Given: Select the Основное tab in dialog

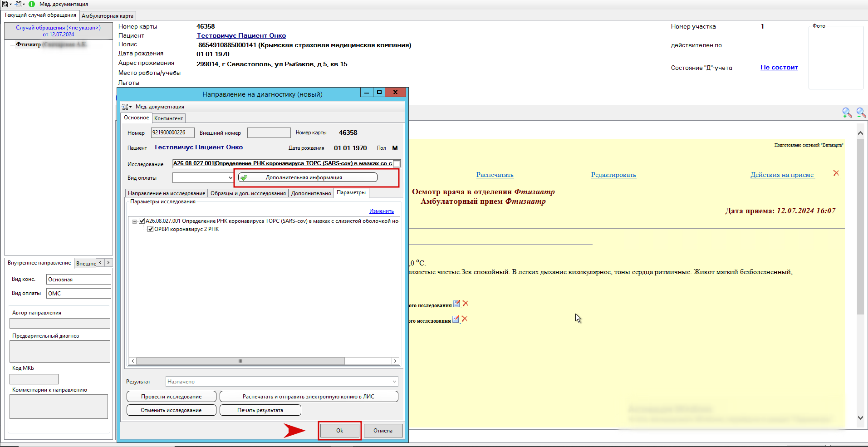Looking at the screenshot, I should coord(137,118).
